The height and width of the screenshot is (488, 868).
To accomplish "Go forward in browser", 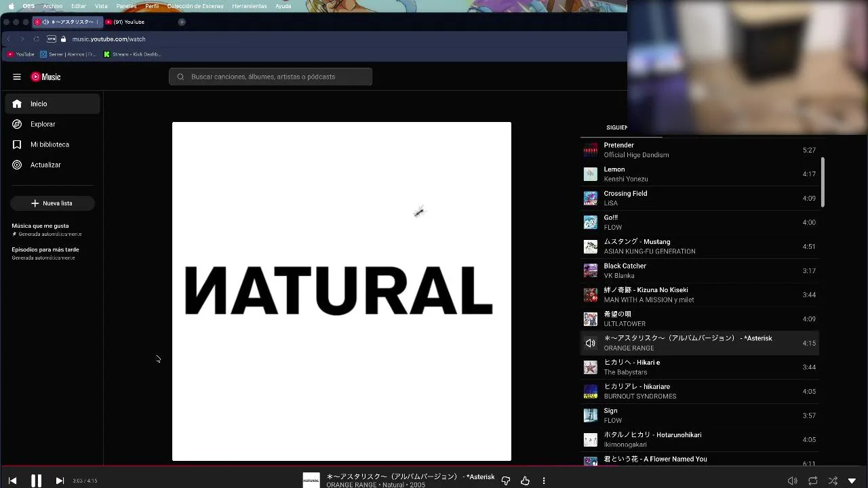I will tap(22, 39).
